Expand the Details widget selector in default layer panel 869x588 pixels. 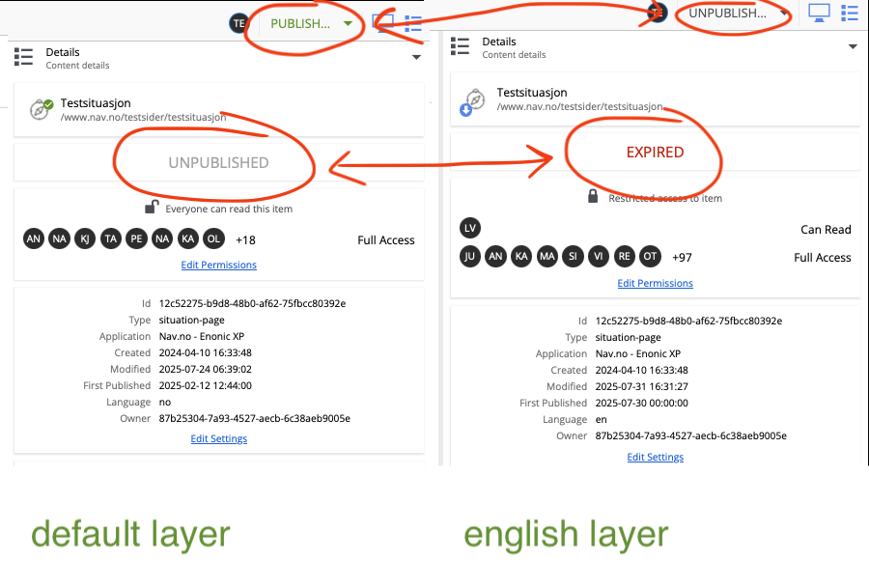pos(416,57)
